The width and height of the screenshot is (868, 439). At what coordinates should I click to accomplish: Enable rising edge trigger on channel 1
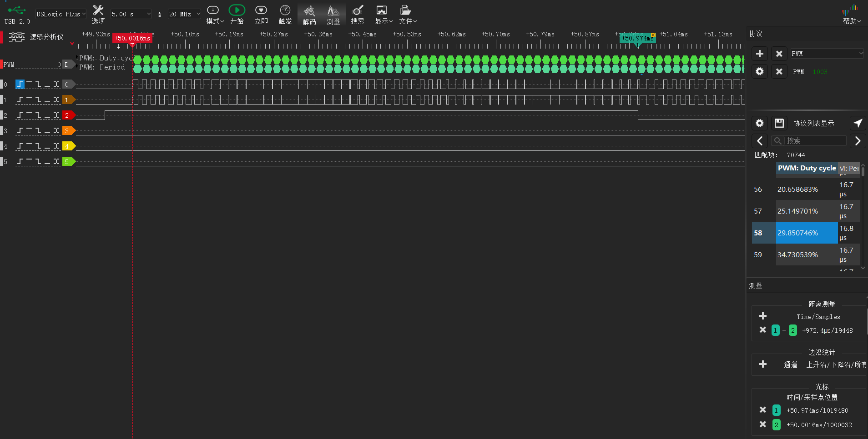pyautogui.click(x=20, y=100)
